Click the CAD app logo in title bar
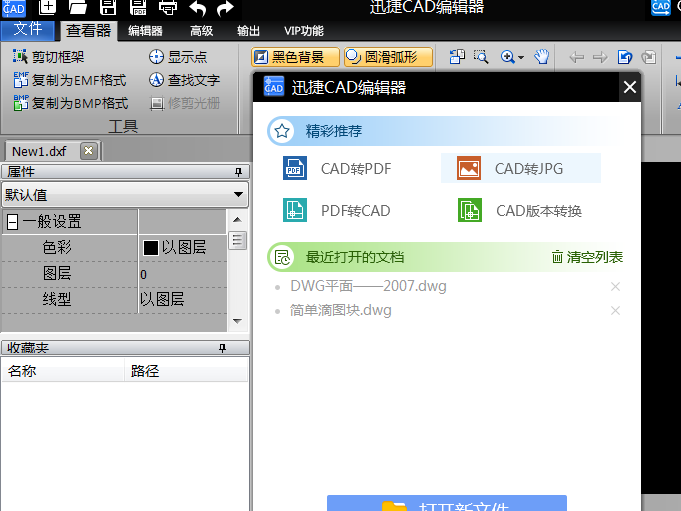The height and width of the screenshot is (511, 681). tap(13, 8)
